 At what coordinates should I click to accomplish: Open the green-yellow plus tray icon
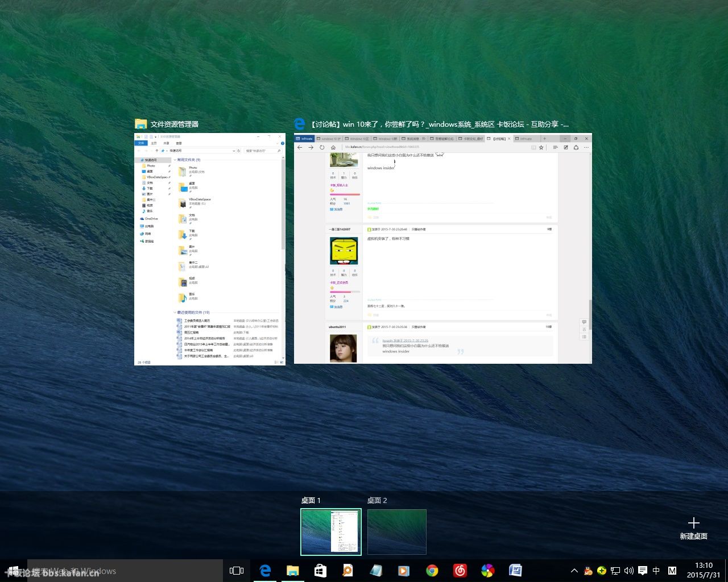[x=602, y=571]
